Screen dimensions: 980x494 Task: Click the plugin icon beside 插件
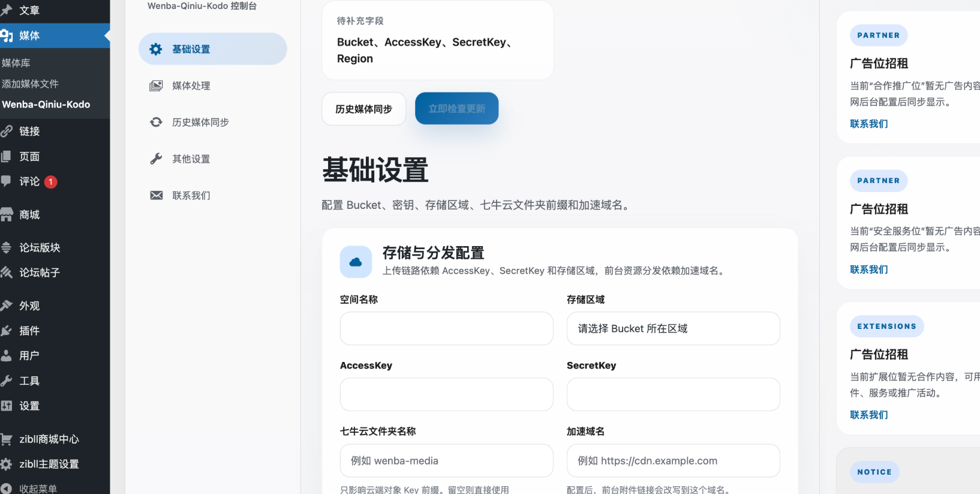[x=7, y=331]
